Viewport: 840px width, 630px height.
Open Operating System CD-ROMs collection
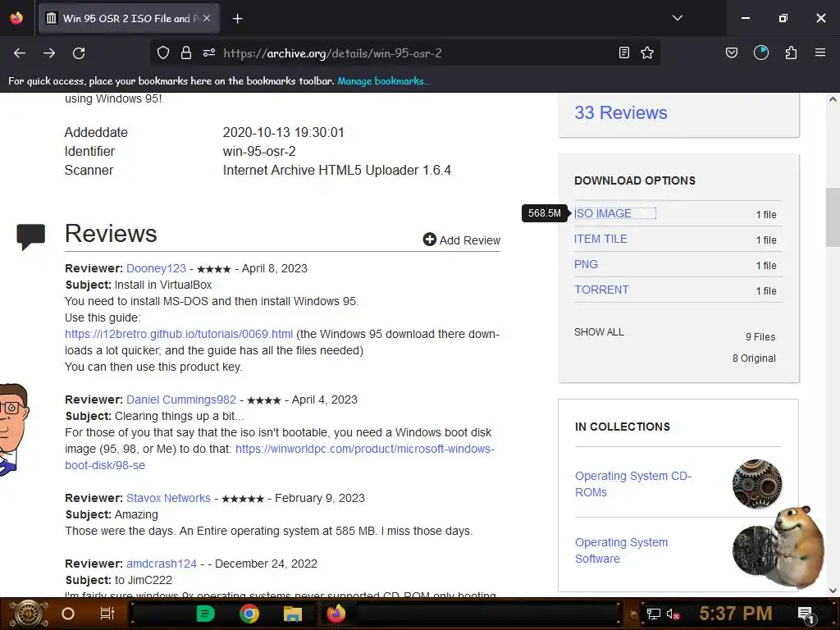point(633,484)
